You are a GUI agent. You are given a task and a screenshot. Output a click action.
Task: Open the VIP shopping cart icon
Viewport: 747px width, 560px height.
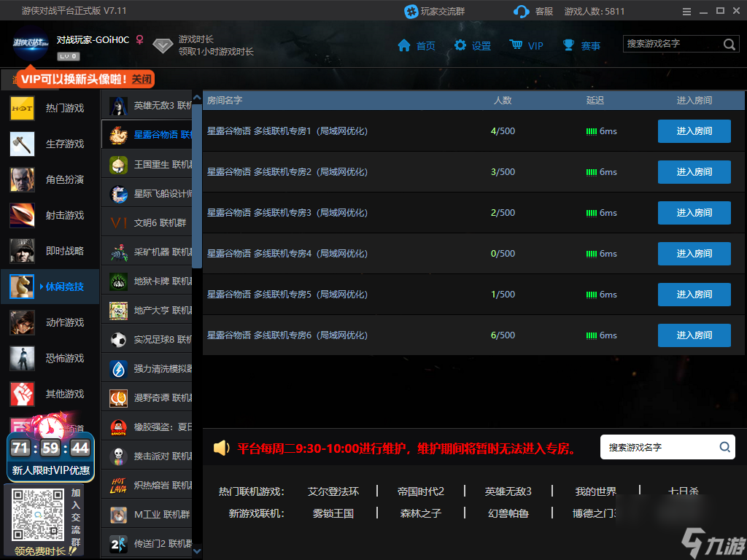516,45
